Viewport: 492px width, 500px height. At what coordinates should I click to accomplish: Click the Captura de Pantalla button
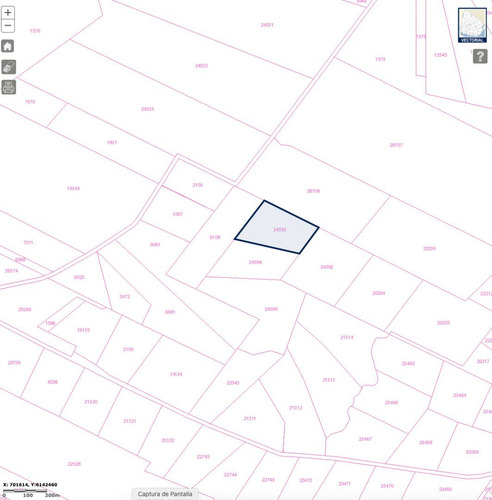[165, 494]
